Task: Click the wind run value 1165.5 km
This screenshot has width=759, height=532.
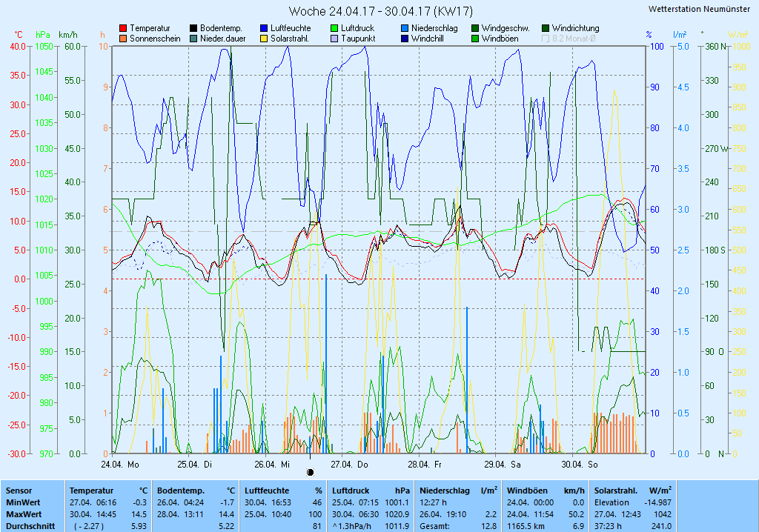Action: (526, 526)
